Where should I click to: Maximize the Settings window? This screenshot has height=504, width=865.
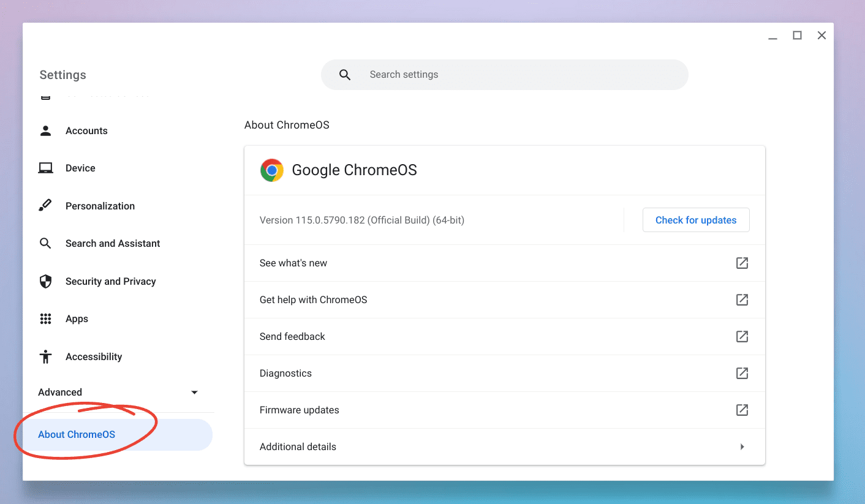click(797, 36)
